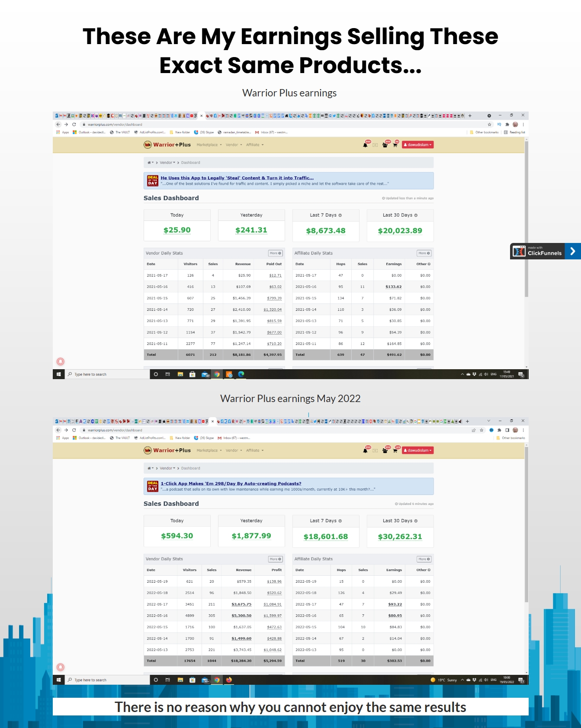Image resolution: width=581 pixels, height=728 pixels.
Task: Click the Edge icon in the 2021 taskbar
Action: pos(241,374)
